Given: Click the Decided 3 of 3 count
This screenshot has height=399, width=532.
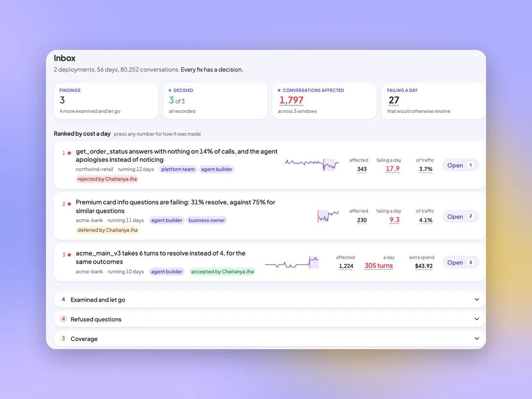Looking at the screenshot, I should [177, 100].
